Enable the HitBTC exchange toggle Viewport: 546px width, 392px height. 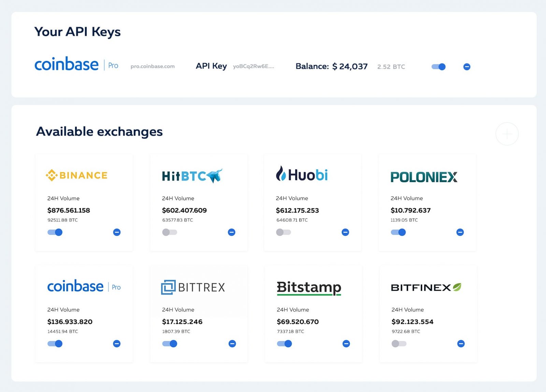tap(170, 232)
